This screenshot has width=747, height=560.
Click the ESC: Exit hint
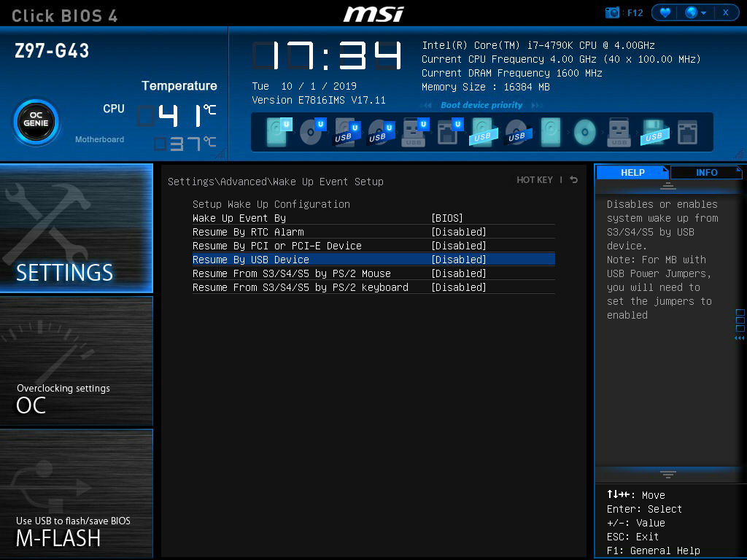click(x=632, y=537)
